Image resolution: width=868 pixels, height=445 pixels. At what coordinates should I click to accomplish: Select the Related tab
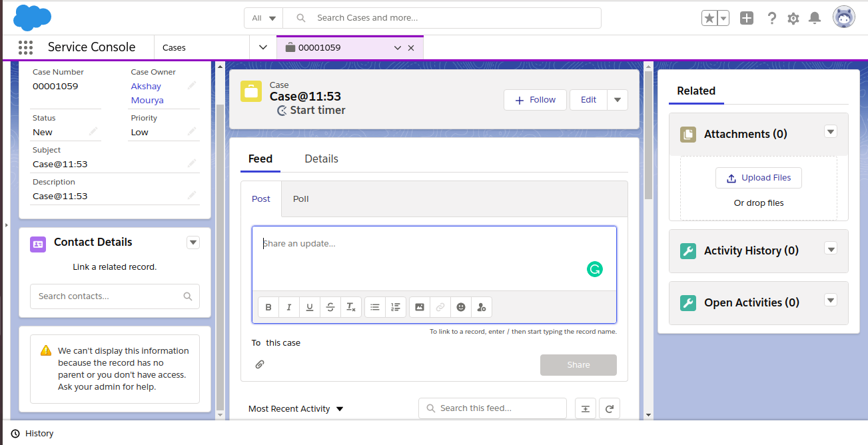coord(696,91)
